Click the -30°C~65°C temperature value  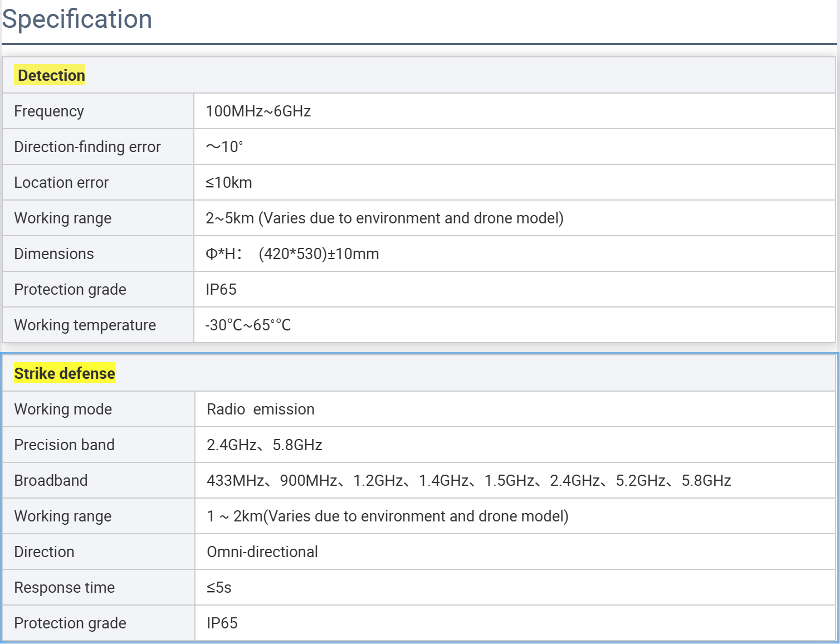tap(248, 325)
